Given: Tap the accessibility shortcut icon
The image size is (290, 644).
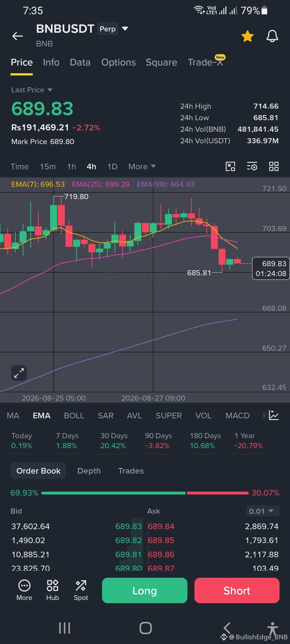Looking at the screenshot, I should 273,629.
